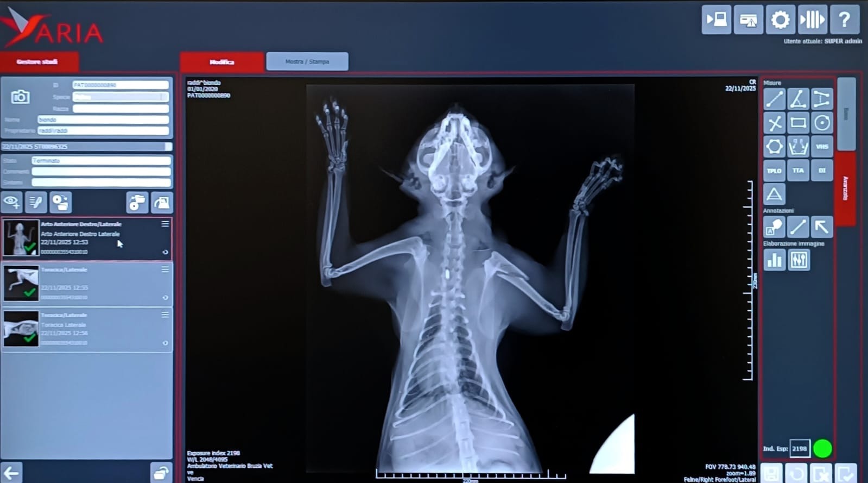
Task: Select the TPLO measurement tool
Action: click(x=774, y=171)
